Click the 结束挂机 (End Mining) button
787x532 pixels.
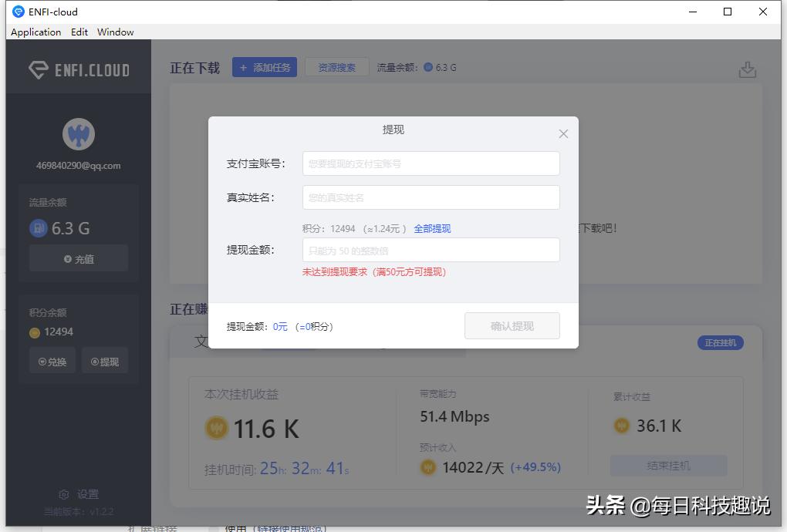pos(668,466)
